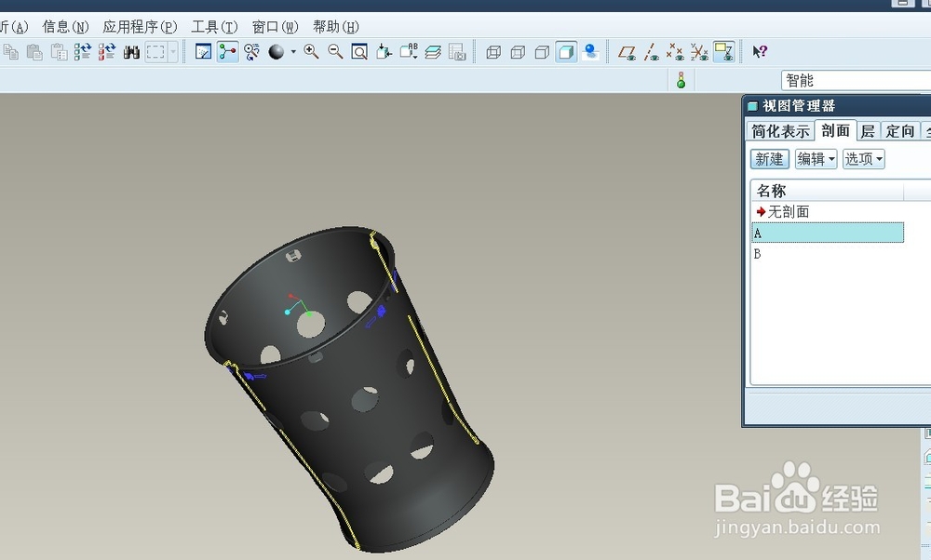Open the 编辑 dropdown button
Image resolution: width=931 pixels, height=560 pixels.
(x=816, y=159)
